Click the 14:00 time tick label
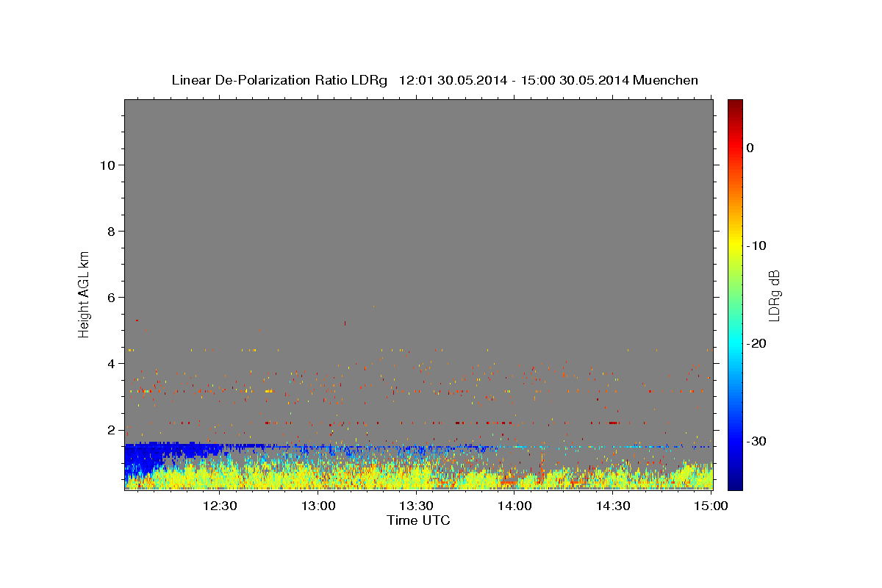This screenshot has height=588, width=882. pos(514,506)
